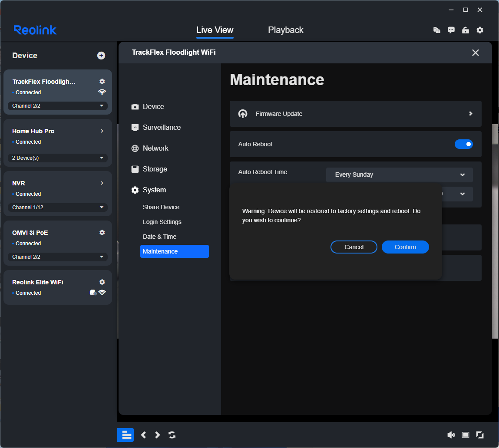Expand TrackFlex Channel 2/2 dropdown
This screenshot has width=499, height=448.
[58, 105]
